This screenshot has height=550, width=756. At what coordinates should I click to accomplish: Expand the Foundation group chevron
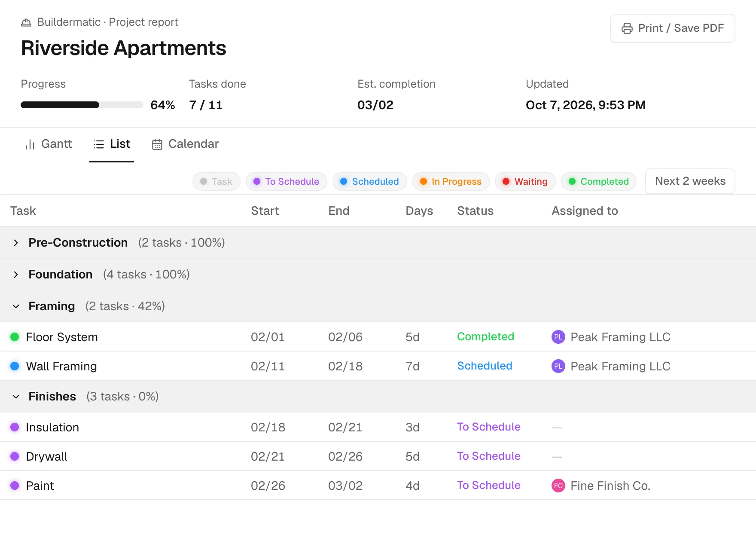click(x=16, y=275)
